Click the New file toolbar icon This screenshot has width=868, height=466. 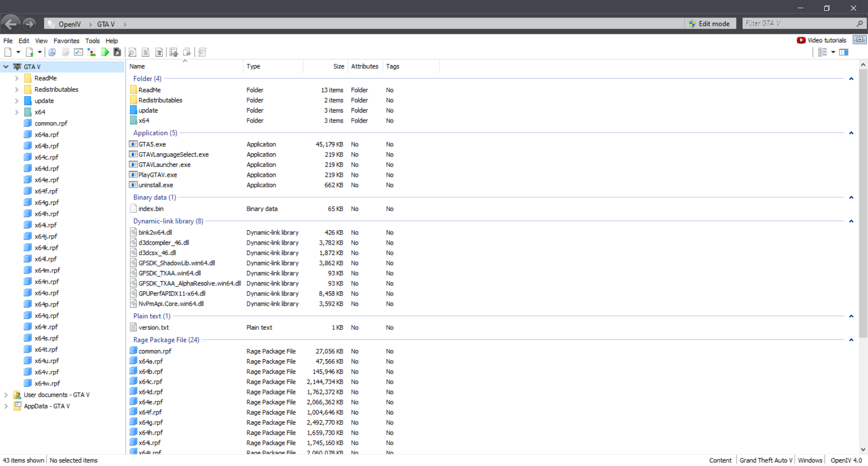click(x=8, y=52)
